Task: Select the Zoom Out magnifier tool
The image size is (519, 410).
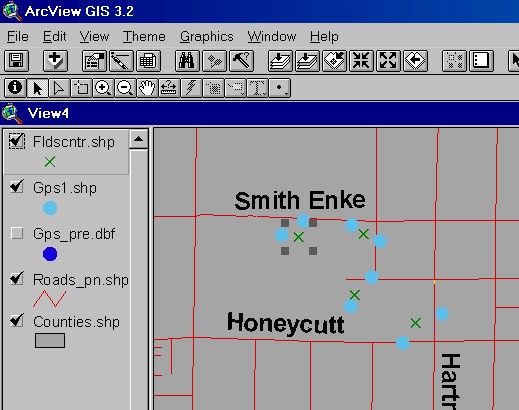Action: click(125, 88)
